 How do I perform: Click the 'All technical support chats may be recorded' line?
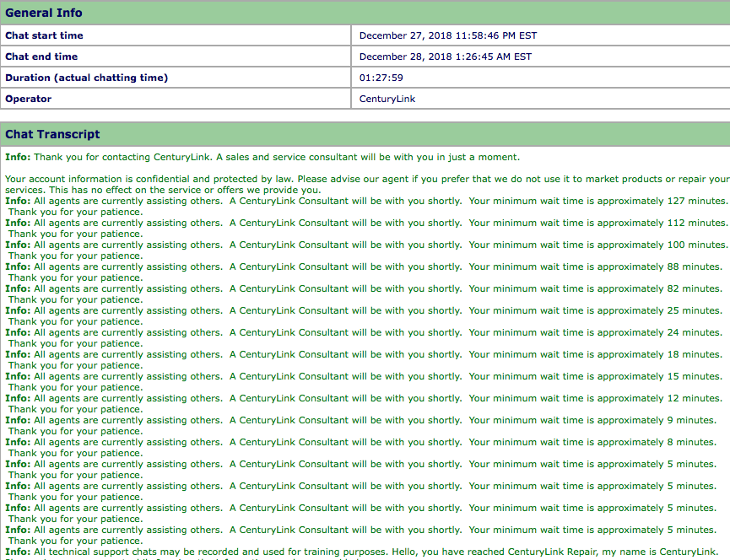(x=362, y=552)
